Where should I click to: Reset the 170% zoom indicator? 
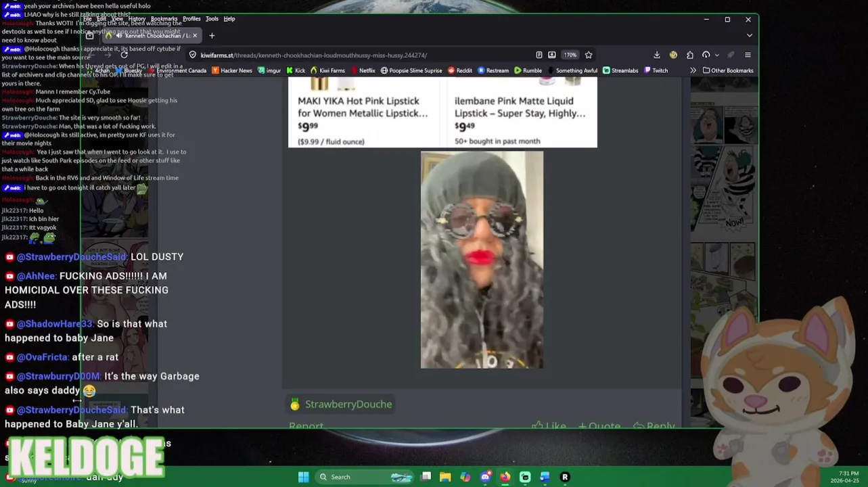pos(570,55)
